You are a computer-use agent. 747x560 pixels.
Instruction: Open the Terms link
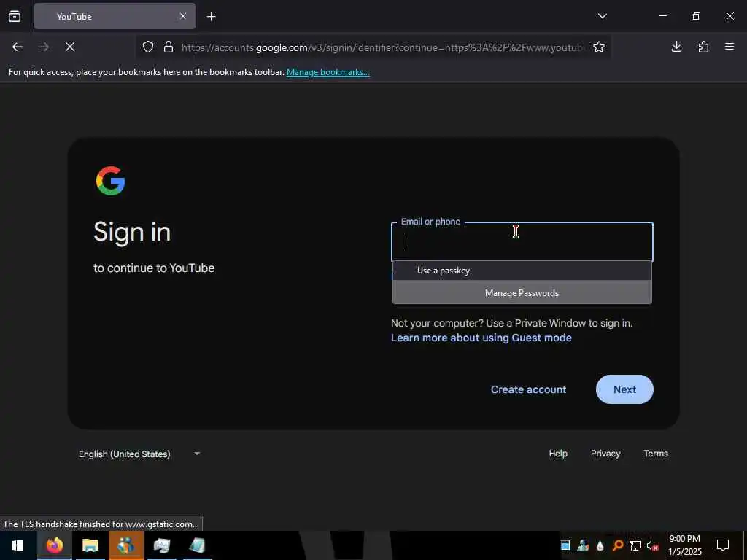point(656,454)
